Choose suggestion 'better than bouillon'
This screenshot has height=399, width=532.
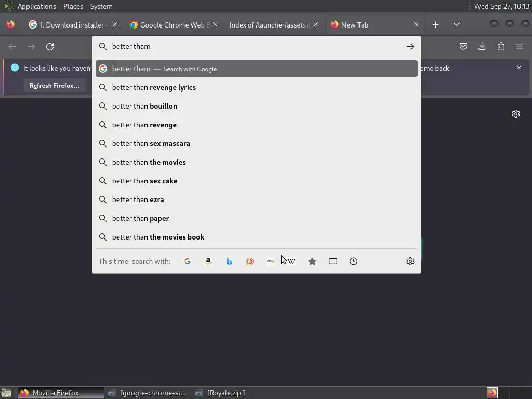point(257,106)
